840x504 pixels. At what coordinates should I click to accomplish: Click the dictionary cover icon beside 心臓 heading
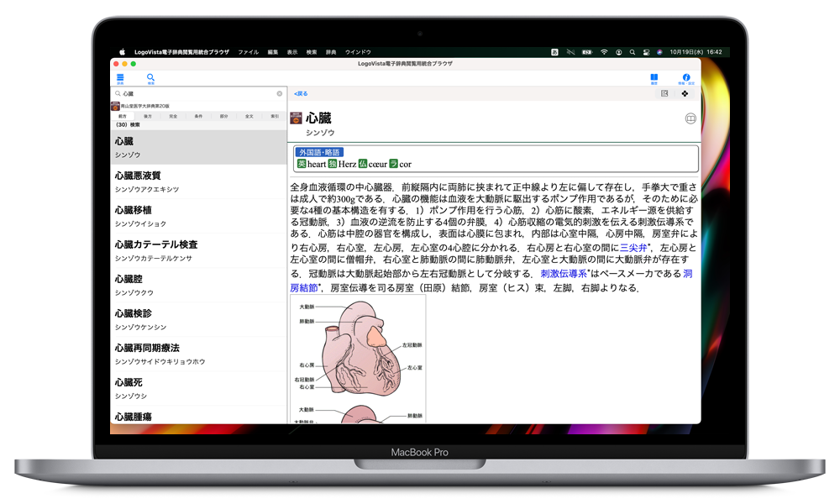296,118
